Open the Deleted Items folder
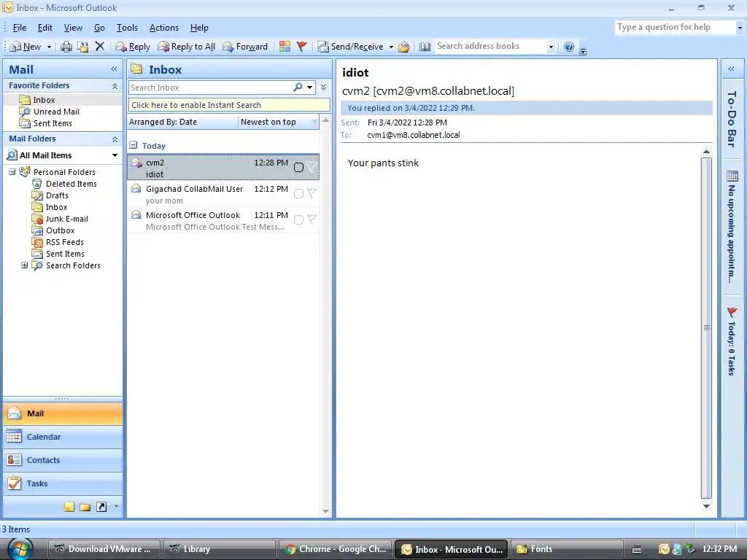Screen dimensions: 747x560 pos(71,184)
